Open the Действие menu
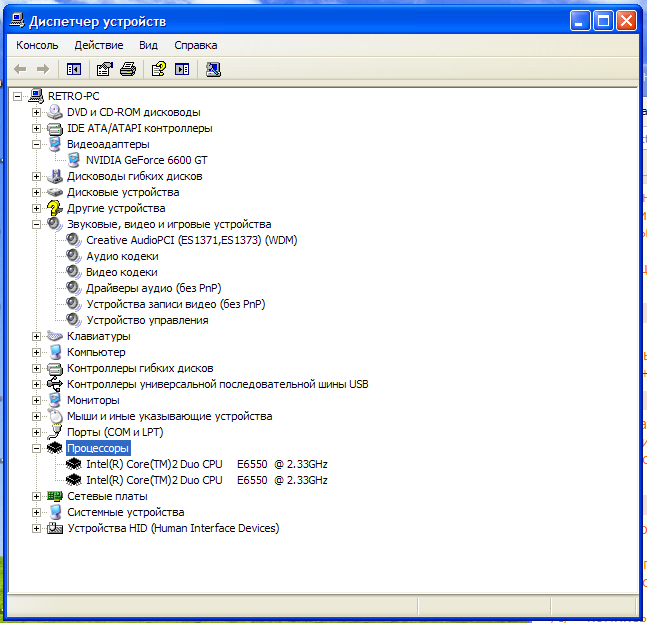Image resolution: width=647 pixels, height=623 pixels. [99, 45]
